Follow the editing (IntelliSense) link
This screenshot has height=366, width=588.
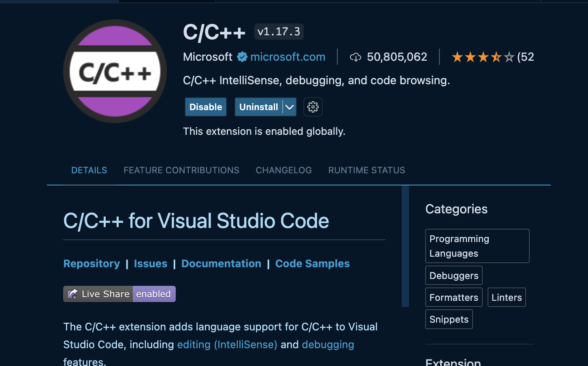[x=227, y=345]
